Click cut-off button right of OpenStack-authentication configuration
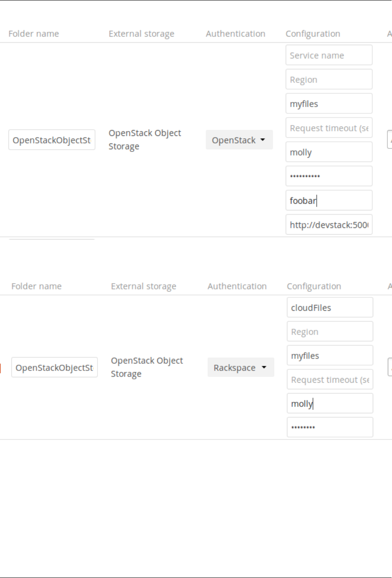The width and height of the screenshot is (392, 578). tap(390, 140)
